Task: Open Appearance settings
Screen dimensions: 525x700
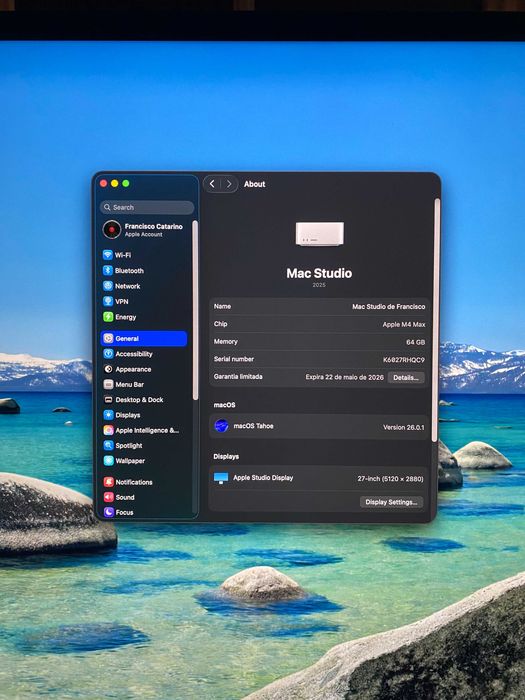Action: [127, 369]
